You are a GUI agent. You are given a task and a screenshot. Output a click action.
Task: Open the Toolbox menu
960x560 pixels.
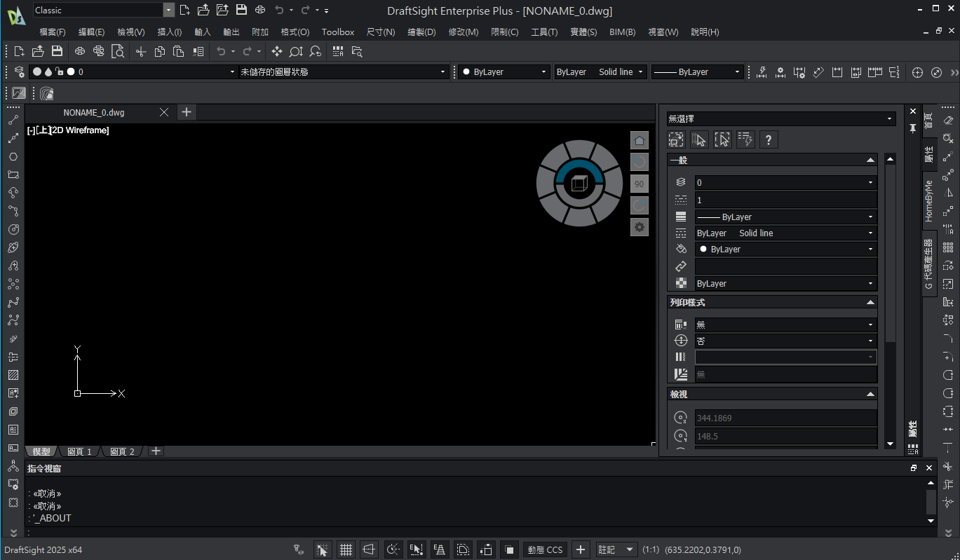click(x=338, y=32)
